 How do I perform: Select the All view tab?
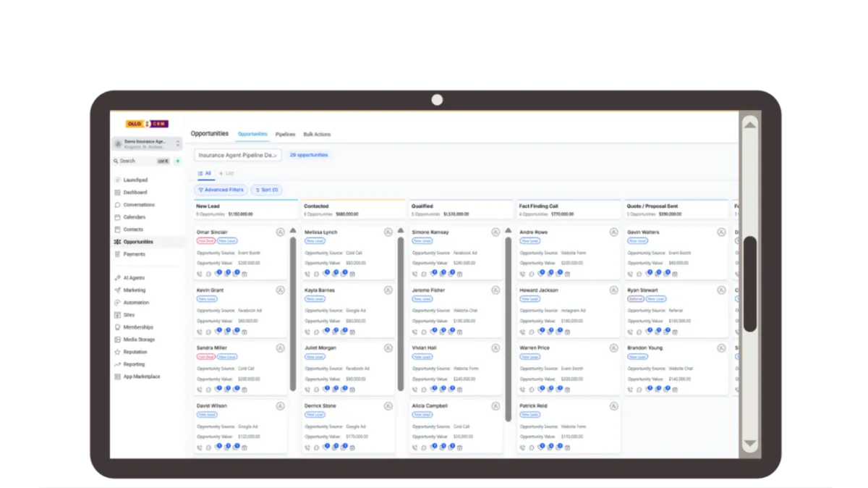click(x=205, y=174)
